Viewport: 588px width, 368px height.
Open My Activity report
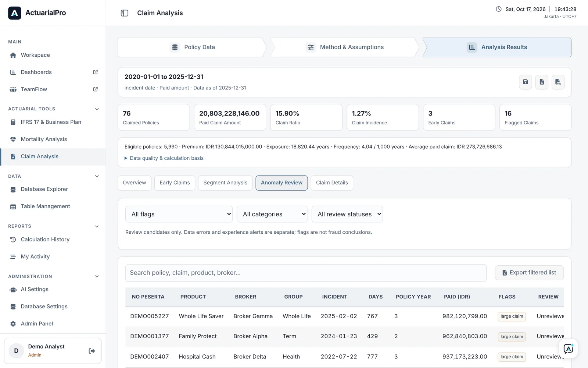53,256
